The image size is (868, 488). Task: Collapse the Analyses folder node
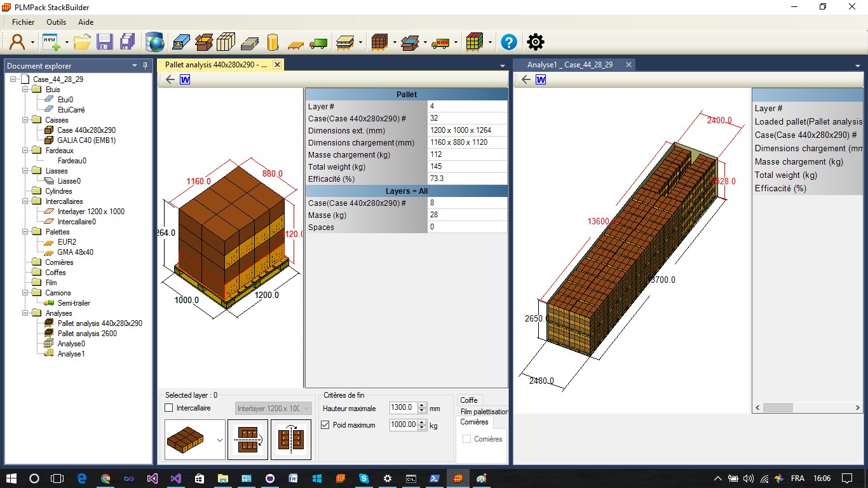coord(26,313)
